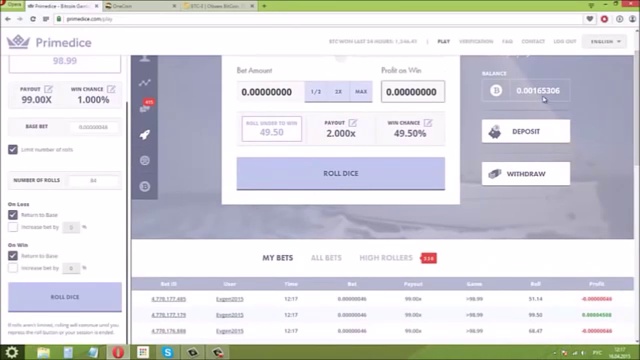Click the DEPOSIT button
Viewport: 640px width, 360px height.
(x=526, y=131)
